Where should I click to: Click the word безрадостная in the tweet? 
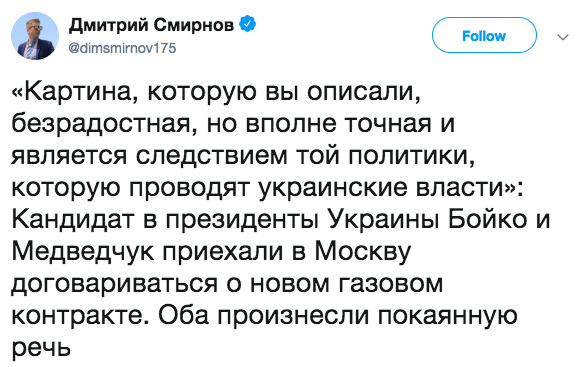click(105, 125)
